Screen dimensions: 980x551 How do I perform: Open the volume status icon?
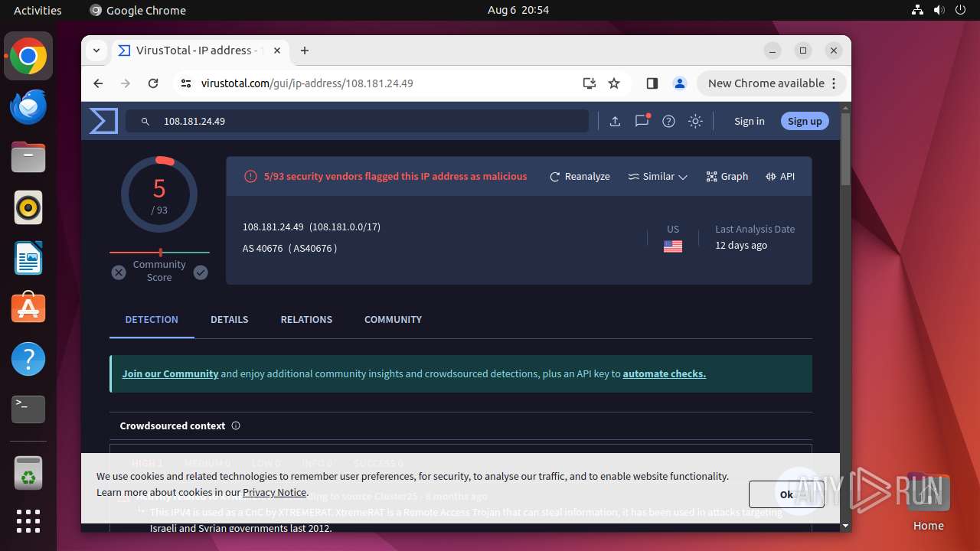939,10
